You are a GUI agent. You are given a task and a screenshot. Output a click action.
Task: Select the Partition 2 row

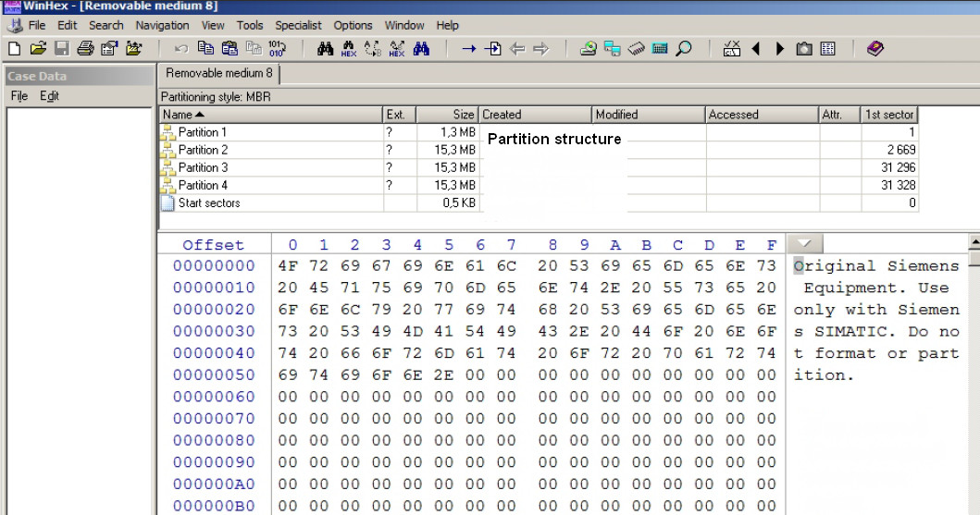tap(539, 150)
